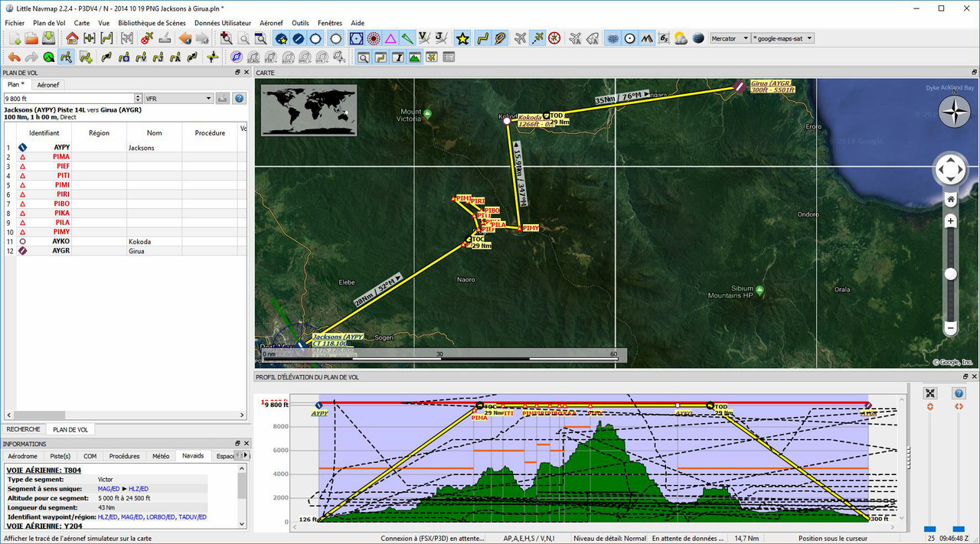Open the google-maps-sat map theme dropdown
This screenshot has width=980, height=544.
click(x=782, y=38)
